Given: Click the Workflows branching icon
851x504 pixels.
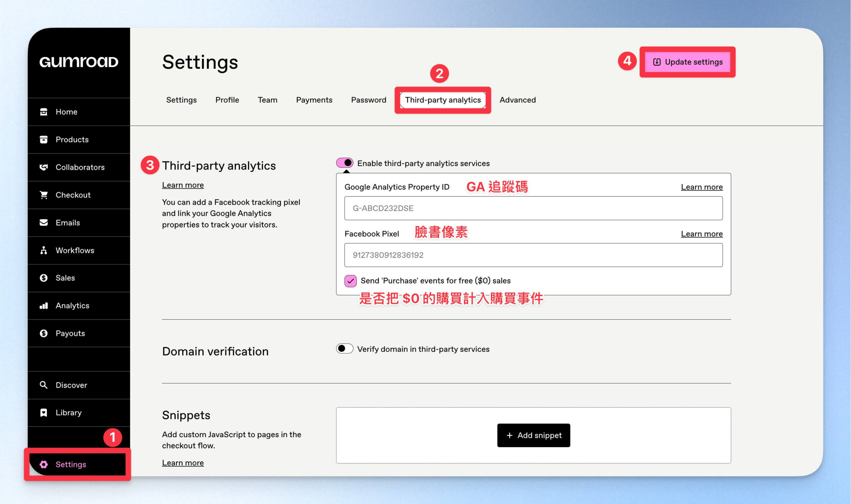Looking at the screenshot, I should pyautogui.click(x=44, y=250).
